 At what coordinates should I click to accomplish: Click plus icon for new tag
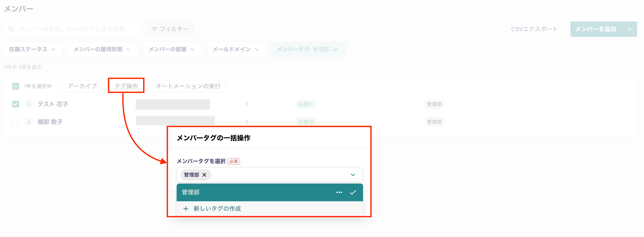tap(186, 209)
